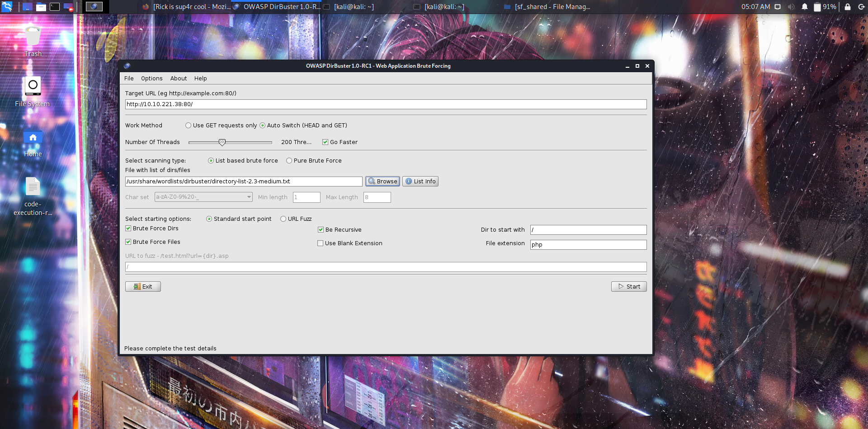Click the 200 Thre... thread count label

296,142
